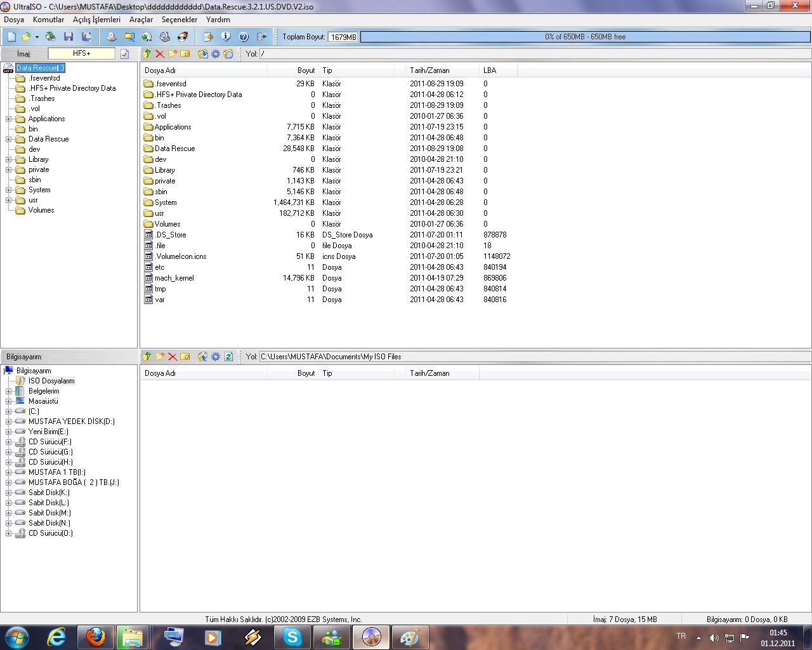This screenshot has width=812, height=650.
Task: Sort image files by Boyut column
Action: point(292,70)
